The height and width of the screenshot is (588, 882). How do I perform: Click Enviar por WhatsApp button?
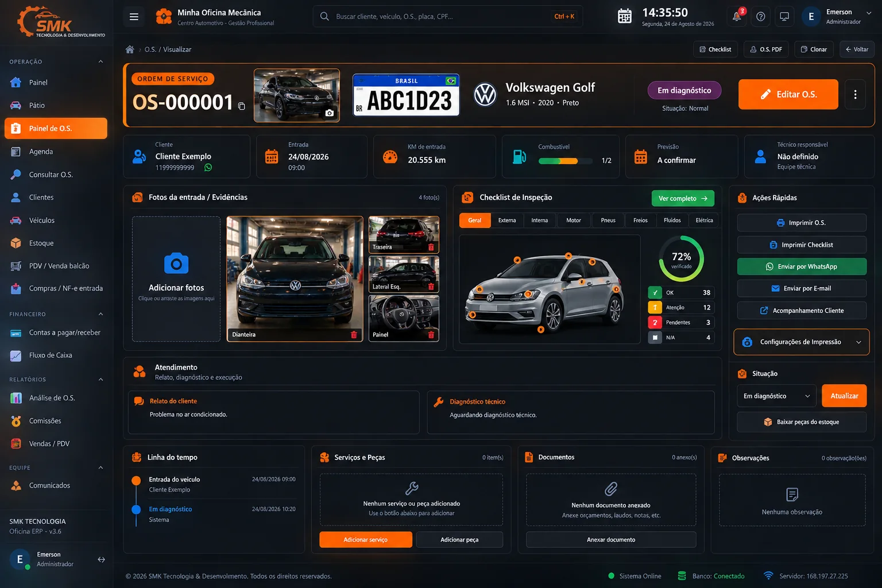point(802,266)
